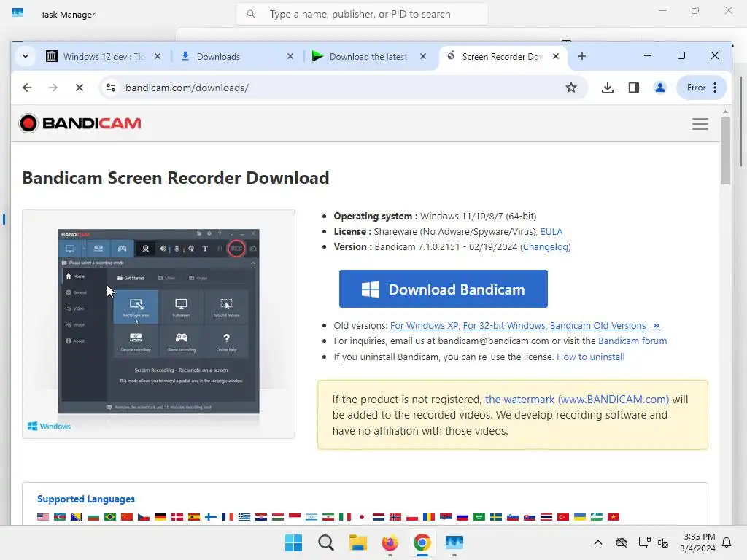747x560 pixels.
Task: Open How to uninstall link
Action: [x=590, y=357]
